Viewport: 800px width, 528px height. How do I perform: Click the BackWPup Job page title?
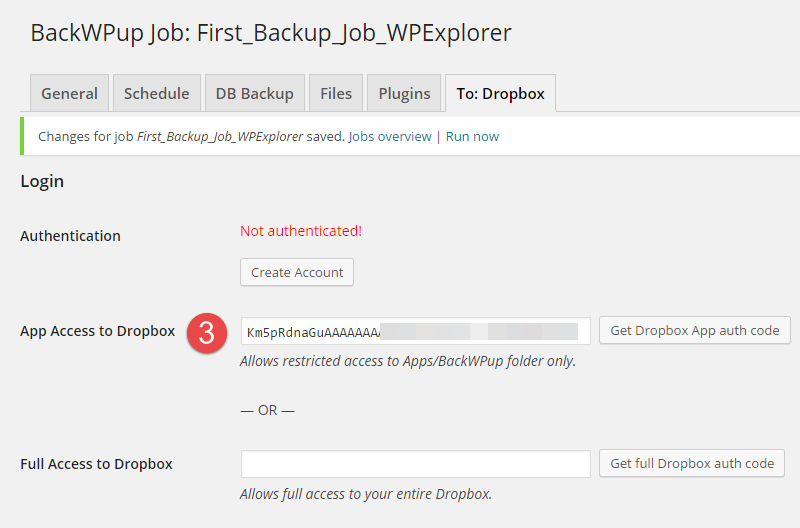271,33
